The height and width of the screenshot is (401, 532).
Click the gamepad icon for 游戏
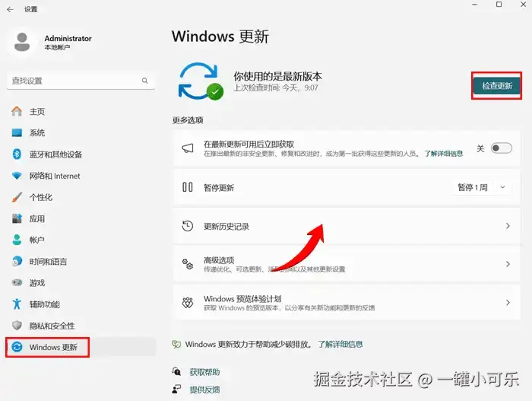pos(17,282)
